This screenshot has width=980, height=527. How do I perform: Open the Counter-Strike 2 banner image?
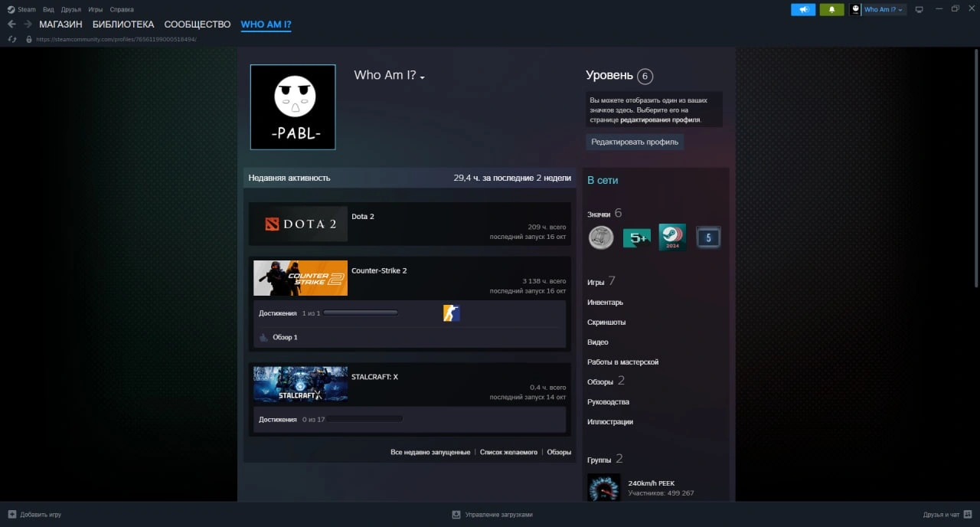(300, 278)
